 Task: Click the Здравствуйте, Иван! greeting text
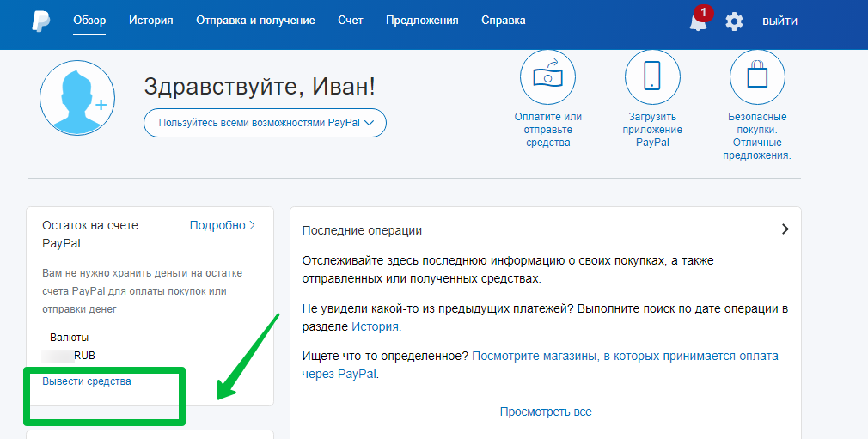tap(260, 87)
